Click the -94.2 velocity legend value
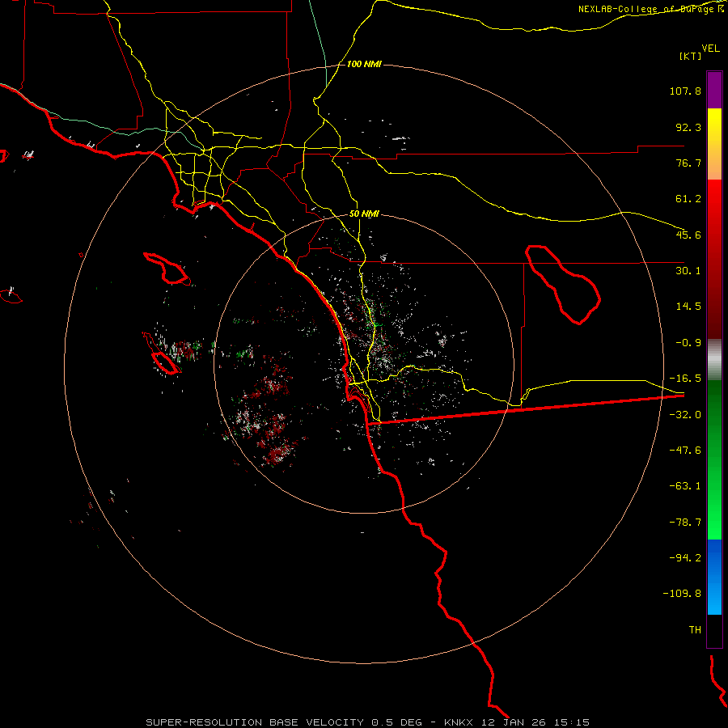This screenshot has height=728, width=728. [x=685, y=558]
